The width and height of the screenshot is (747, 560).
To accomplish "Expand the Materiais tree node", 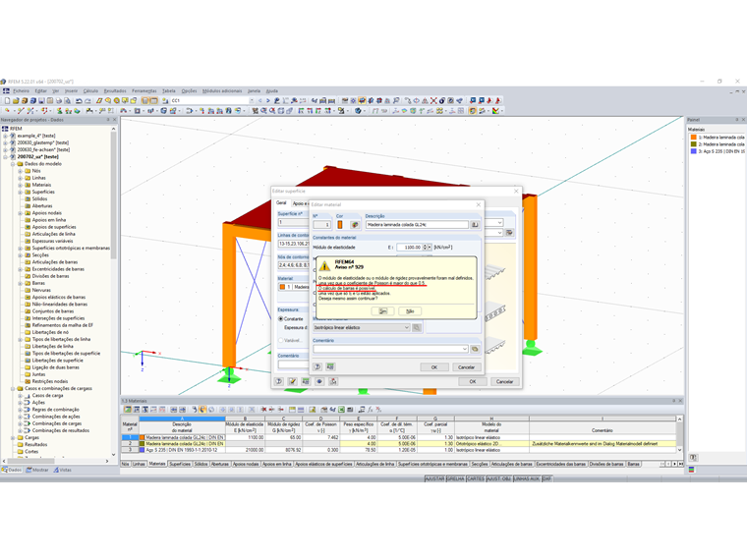I will click(20, 185).
